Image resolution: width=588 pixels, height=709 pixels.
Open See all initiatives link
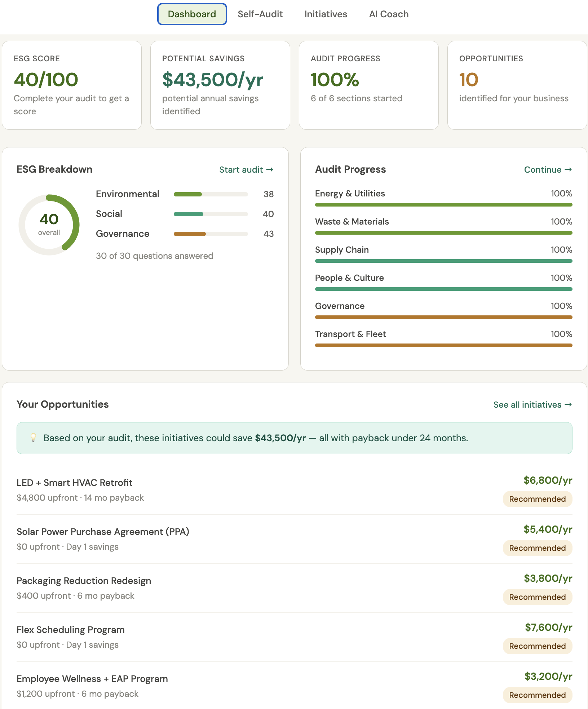click(x=532, y=405)
